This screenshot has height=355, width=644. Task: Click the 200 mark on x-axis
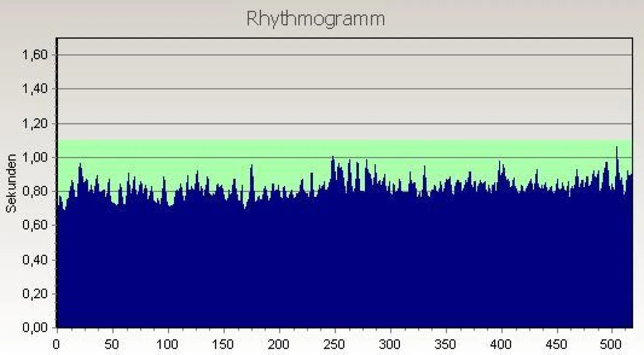279,343
